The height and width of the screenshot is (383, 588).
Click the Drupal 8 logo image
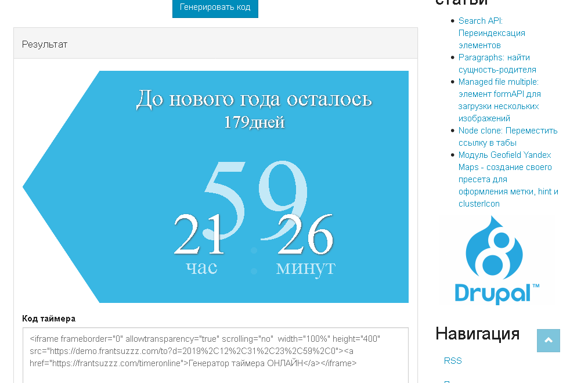click(497, 261)
